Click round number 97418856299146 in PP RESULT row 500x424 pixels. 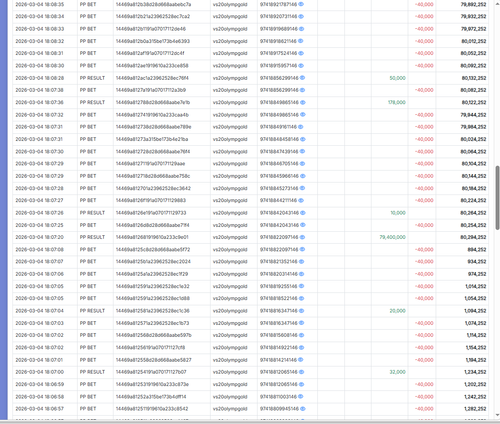pos(279,78)
